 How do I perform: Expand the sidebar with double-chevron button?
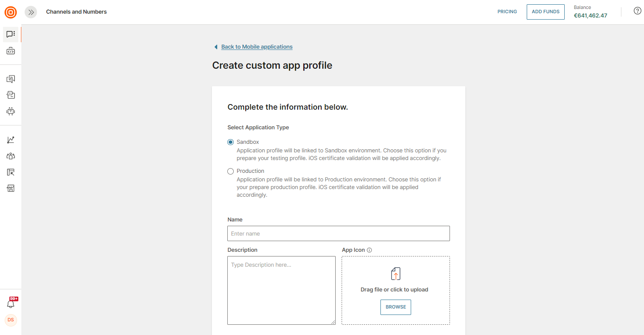click(31, 12)
